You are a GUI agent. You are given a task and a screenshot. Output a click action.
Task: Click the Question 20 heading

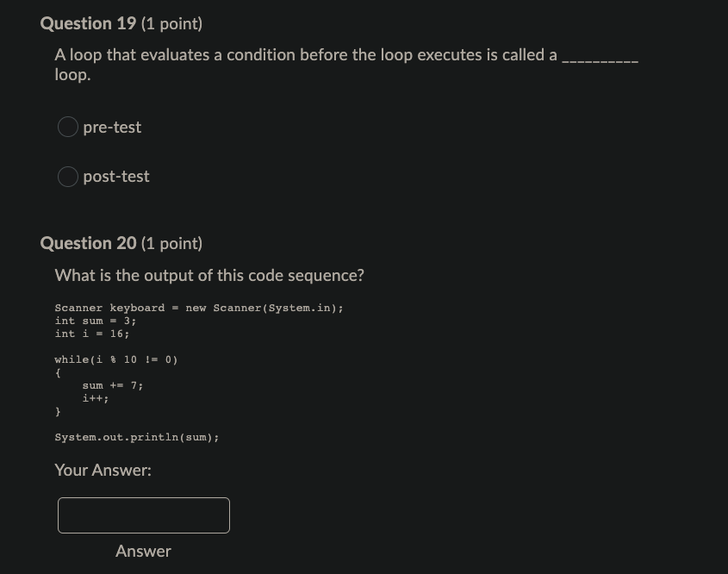pyautogui.click(x=87, y=243)
